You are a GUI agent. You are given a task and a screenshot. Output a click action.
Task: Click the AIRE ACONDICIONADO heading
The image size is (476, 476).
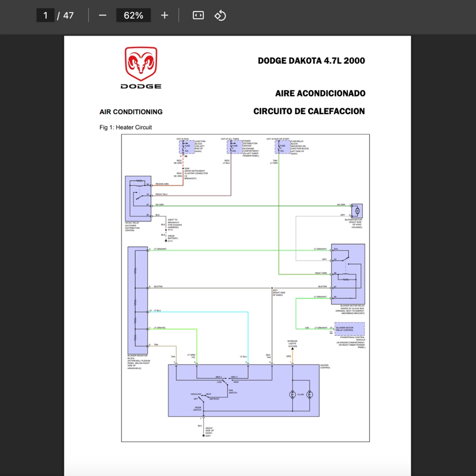click(320, 93)
